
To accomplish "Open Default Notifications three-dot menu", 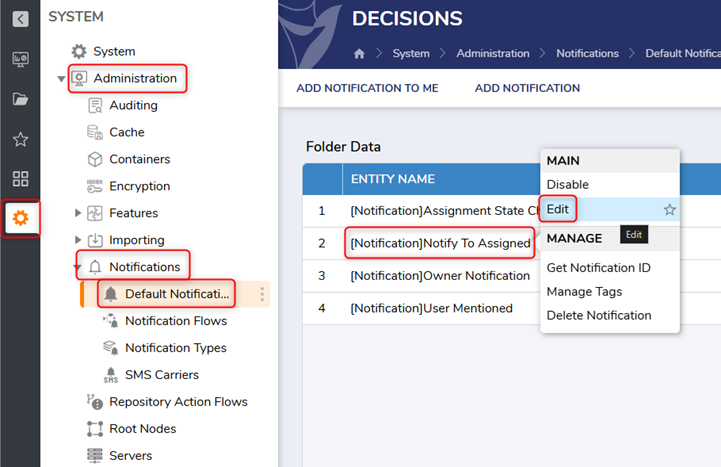I will coord(262,294).
